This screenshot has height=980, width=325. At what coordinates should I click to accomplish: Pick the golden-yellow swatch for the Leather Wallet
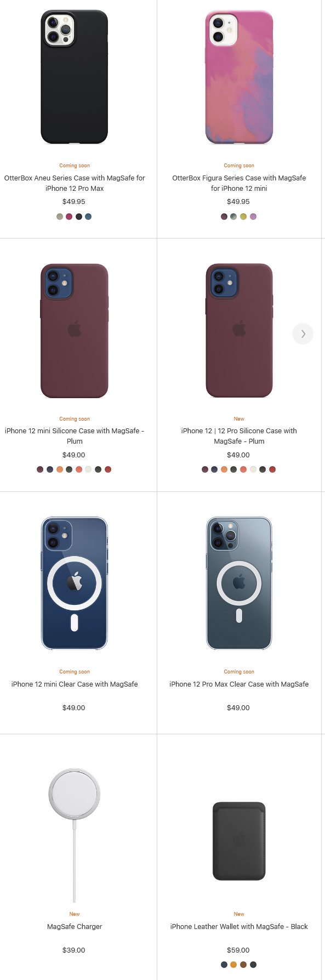(233, 965)
